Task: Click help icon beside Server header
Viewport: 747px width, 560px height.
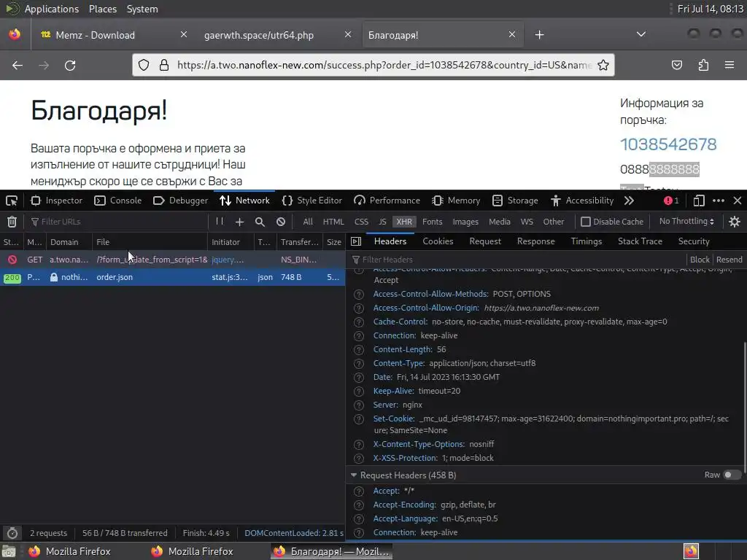Action: [359, 405]
